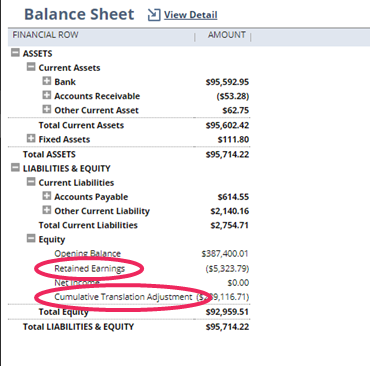Collapse the Current Liabilities group
Viewport: 370px width, 366px height.
pos(31,182)
